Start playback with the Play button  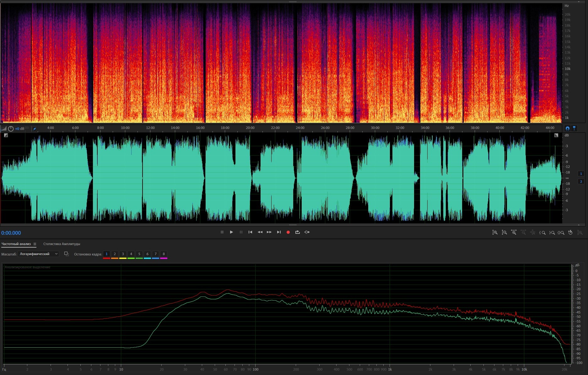[x=231, y=232]
